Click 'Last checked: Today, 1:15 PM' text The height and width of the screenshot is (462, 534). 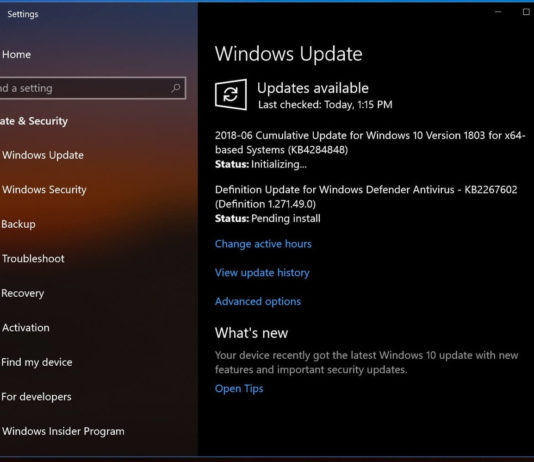[325, 105]
